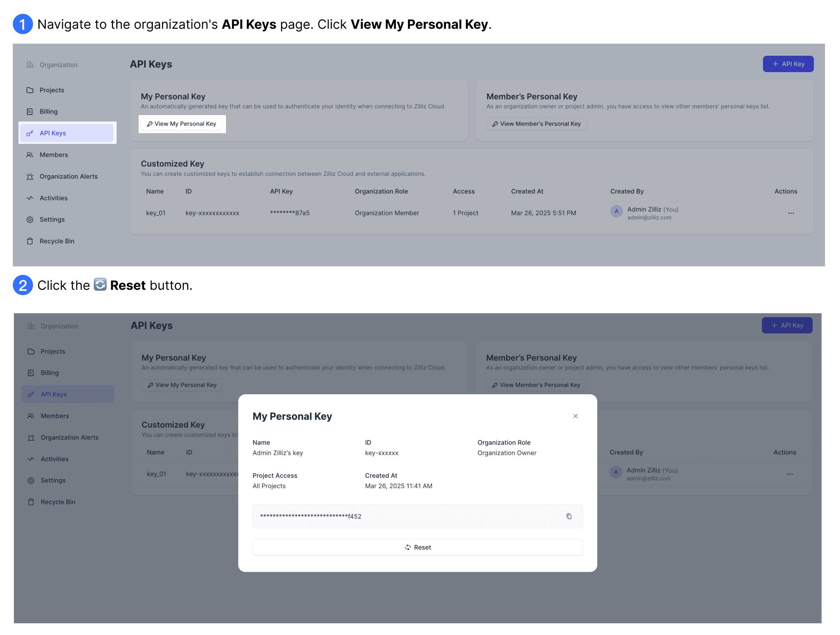Click the Billing document icon
840x635 pixels.
(30, 111)
